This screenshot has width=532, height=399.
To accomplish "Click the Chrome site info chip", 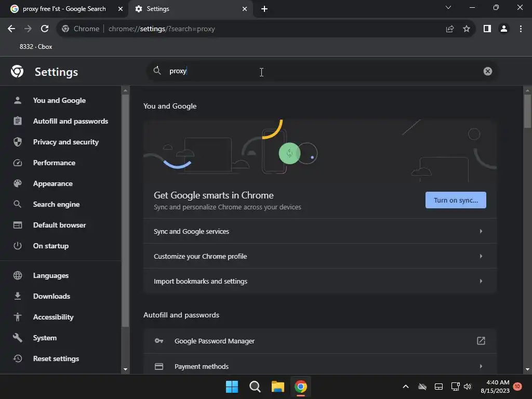I will point(81,29).
